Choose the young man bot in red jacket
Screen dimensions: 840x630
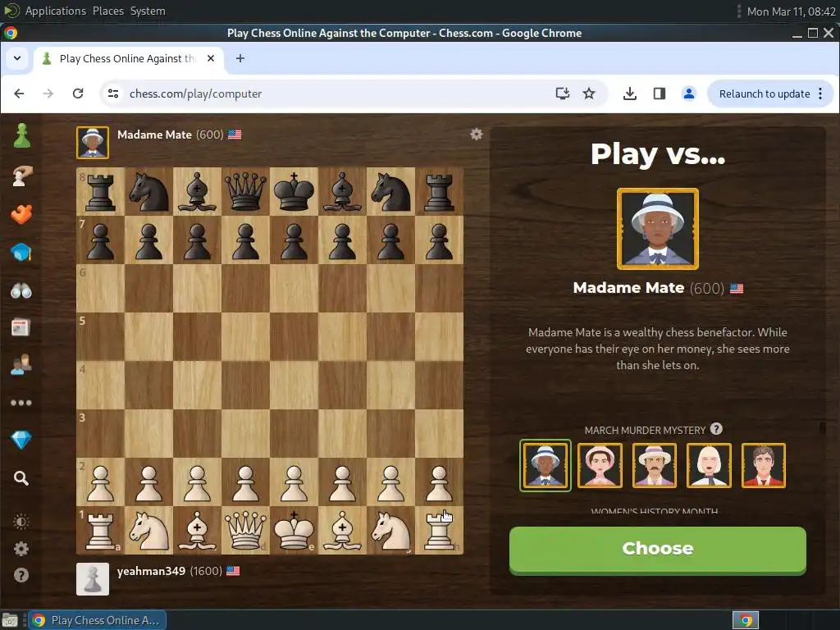click(x=764, y=465)
